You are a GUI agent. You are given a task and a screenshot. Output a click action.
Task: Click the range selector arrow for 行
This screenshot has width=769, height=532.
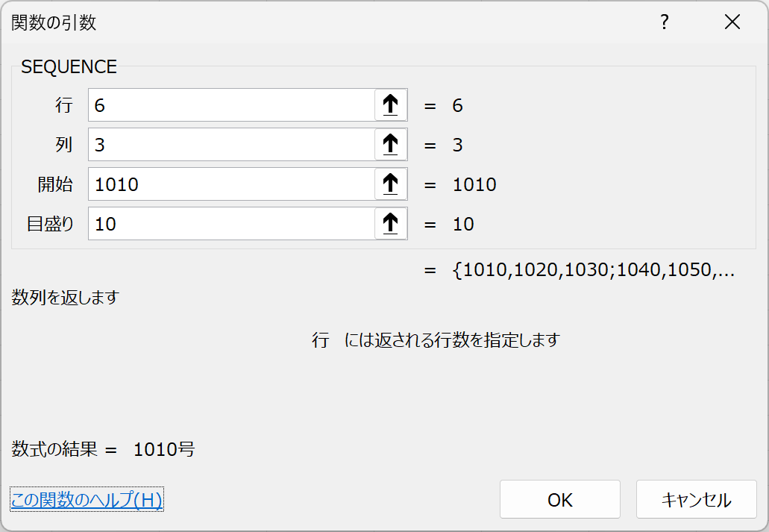pyautogui.click(x=390, y=105)
